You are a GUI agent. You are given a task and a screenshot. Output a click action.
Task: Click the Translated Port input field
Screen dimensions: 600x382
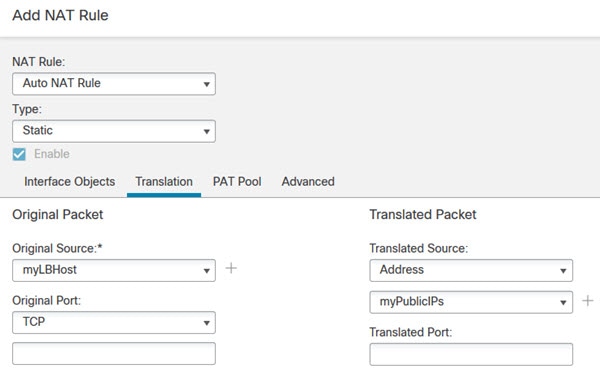(471, 354)
